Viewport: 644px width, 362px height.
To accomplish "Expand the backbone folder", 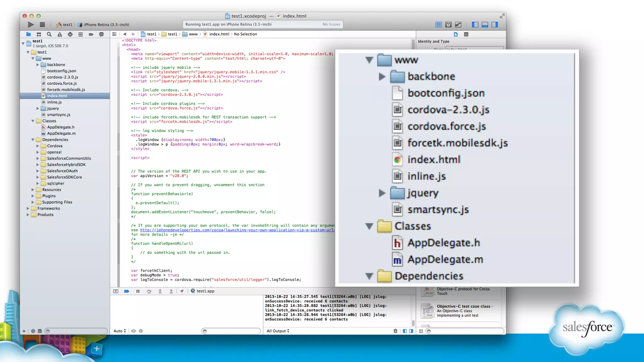I will coord(38,65).
